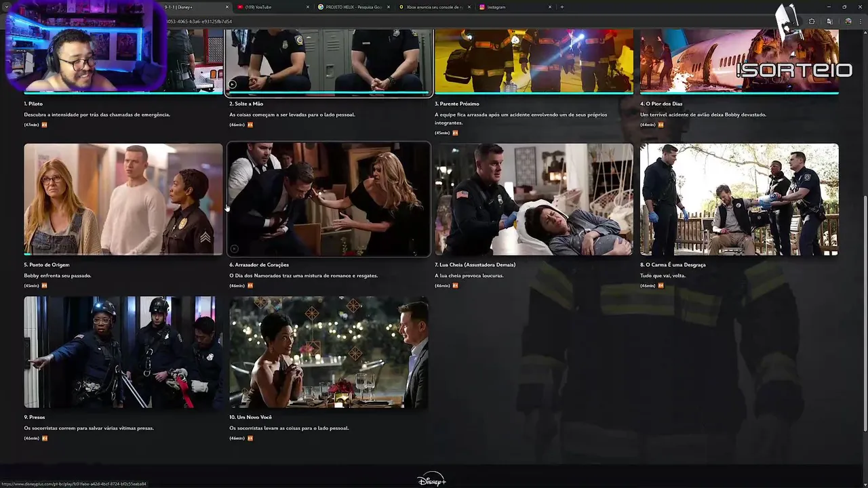Click the play icon on episode 6 thumbnail
Image resolution: width=868 pixels, height=488 pixels.
234,249
